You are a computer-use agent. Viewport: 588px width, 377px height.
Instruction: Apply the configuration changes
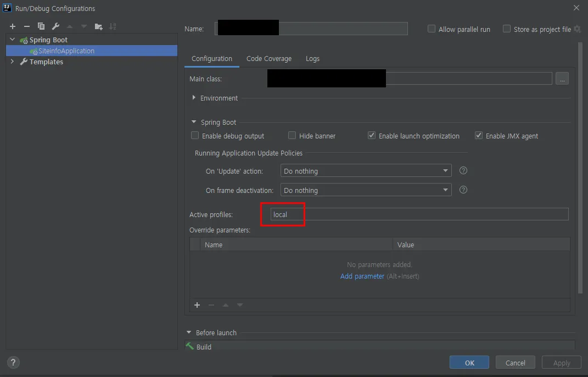coord(561,362)
